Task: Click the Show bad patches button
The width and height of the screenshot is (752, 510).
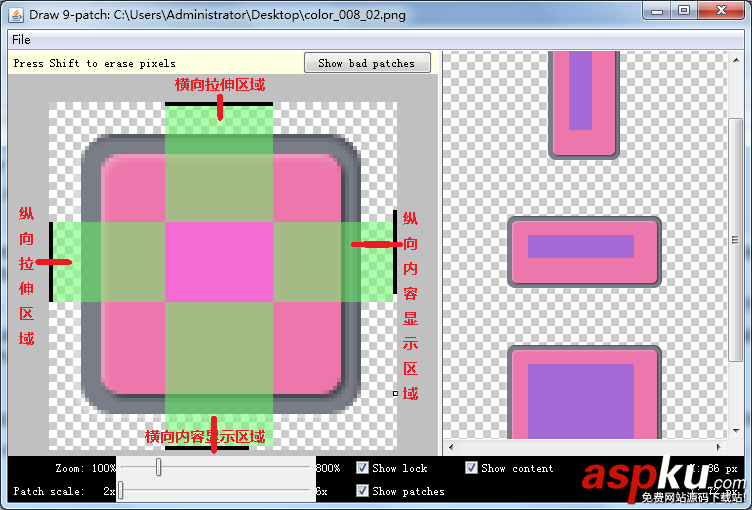Action: (367, 63)
